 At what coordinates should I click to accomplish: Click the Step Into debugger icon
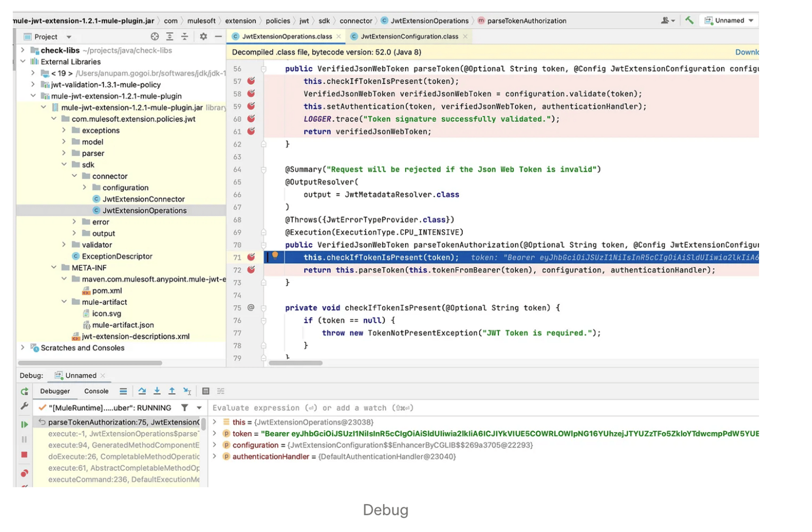157,391
